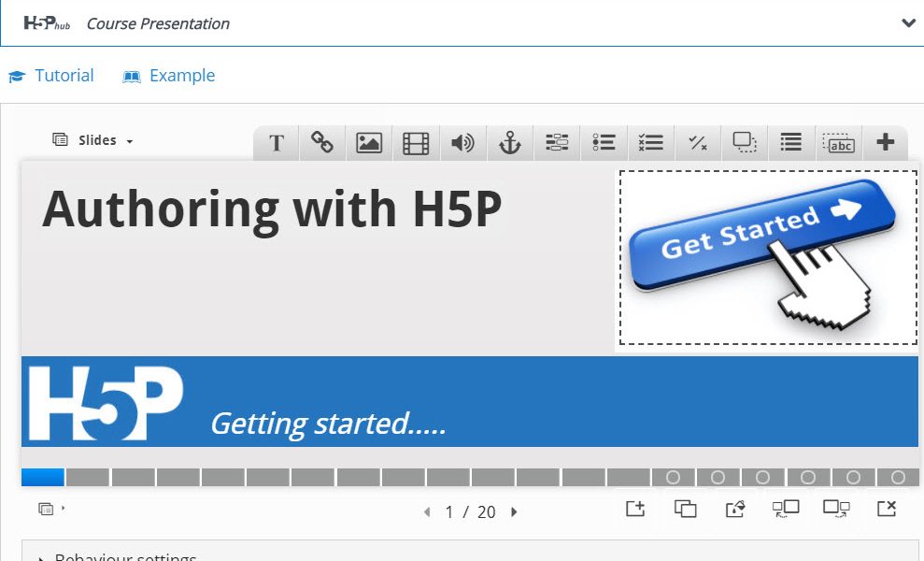Insert Single Choice Set activity
The height and width of the screenshot is (561, 924).
point(604,143)
